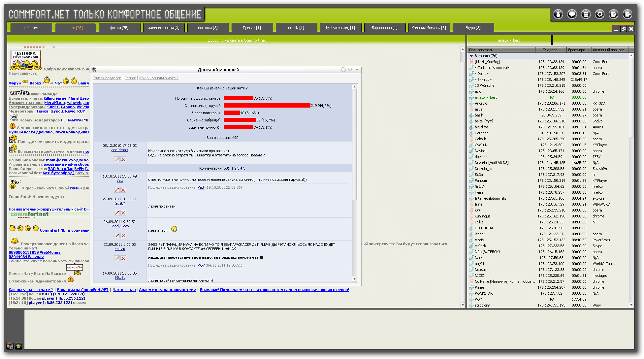Delete Shady Lady's comment with red X

pos(123,236)
